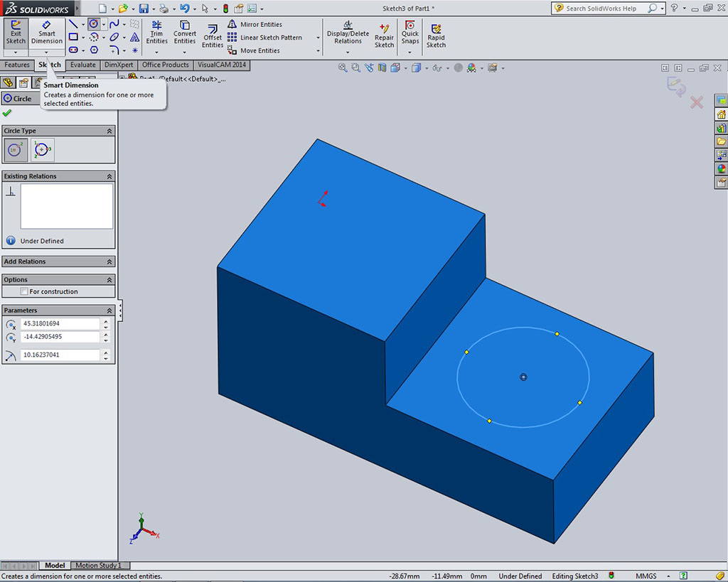The height and width of the screenshot is (582, 728).
Task: Click the Exit Sketch button
Action: click(16, 33)
